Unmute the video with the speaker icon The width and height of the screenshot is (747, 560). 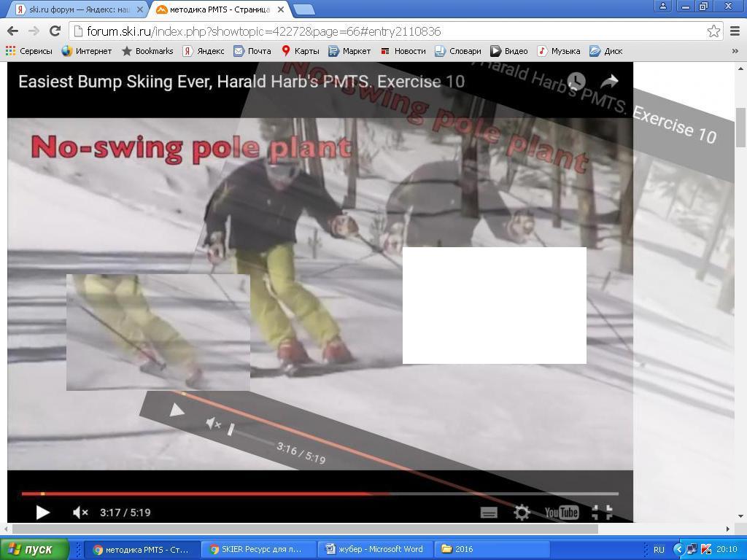pos(80,513)
